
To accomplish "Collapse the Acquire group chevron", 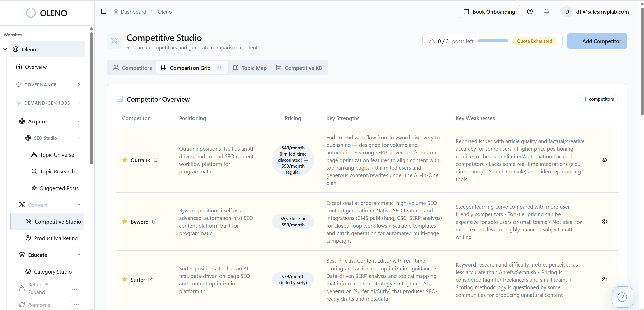I will [79, 121].
